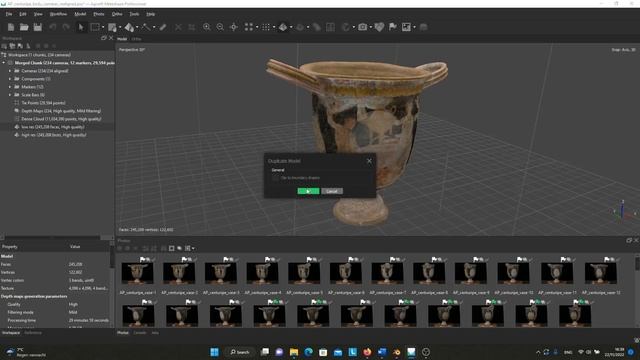Image resolution: width=640 pixels, height=360 pixels.
Task: Show the textured model view icon
Action: point(283,27)
